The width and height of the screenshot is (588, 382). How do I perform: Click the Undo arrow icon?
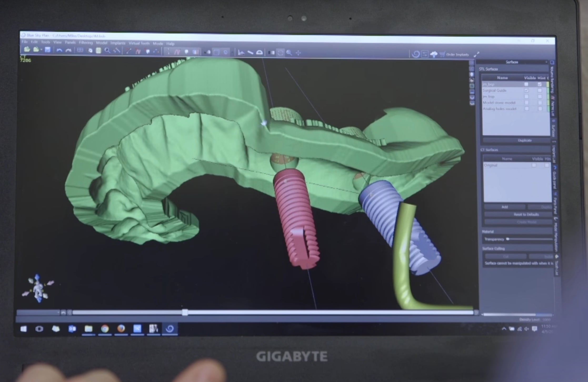(59, 50)
